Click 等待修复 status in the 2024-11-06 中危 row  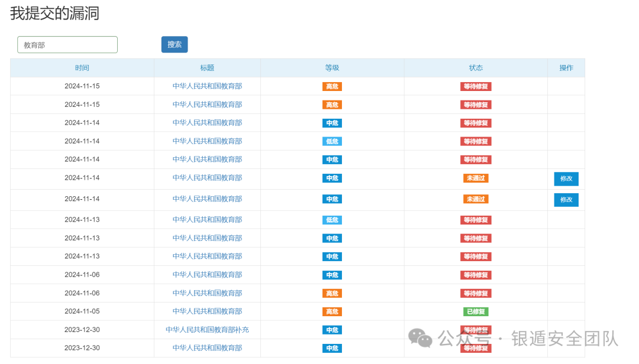point(476,275)
